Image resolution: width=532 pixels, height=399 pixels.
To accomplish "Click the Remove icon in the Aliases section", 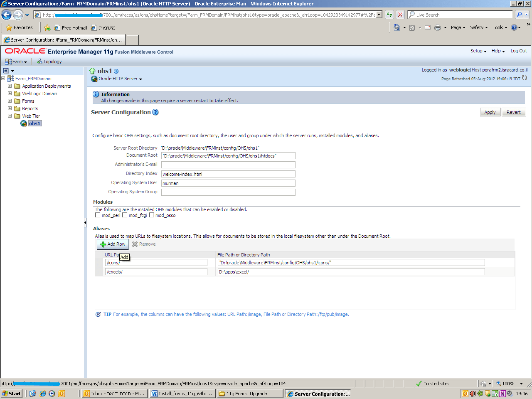I will [x=135, y=244].
